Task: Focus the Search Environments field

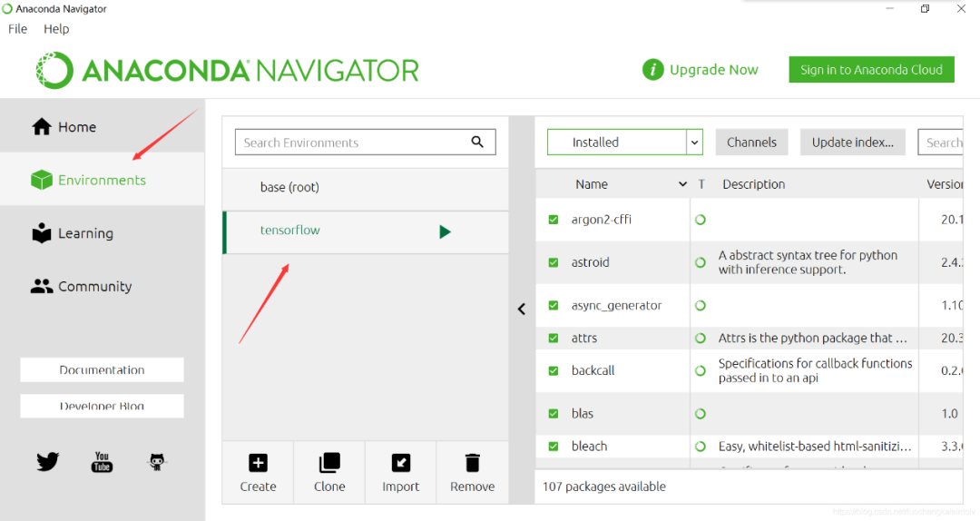Action: pyautogui.click(x=365, y=142)
